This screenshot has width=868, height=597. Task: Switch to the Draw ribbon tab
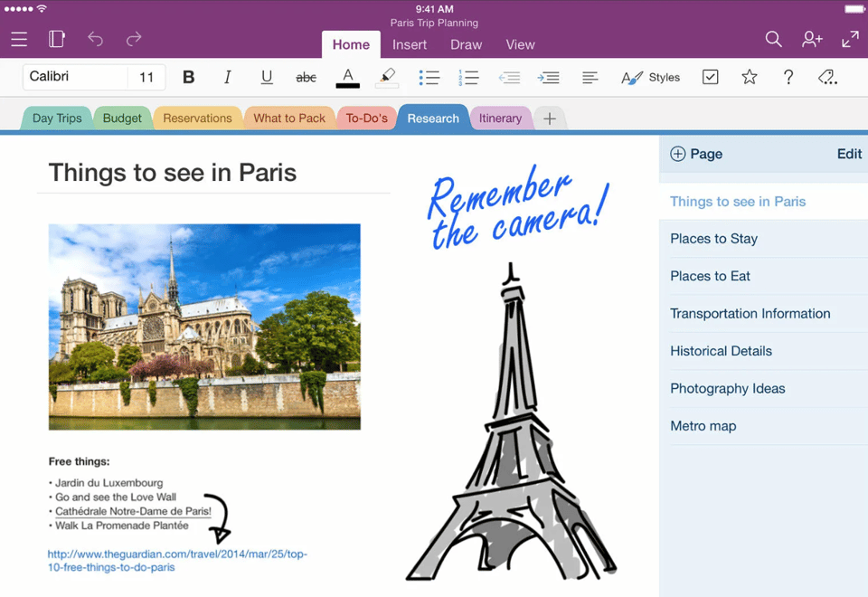click(466, 43)
